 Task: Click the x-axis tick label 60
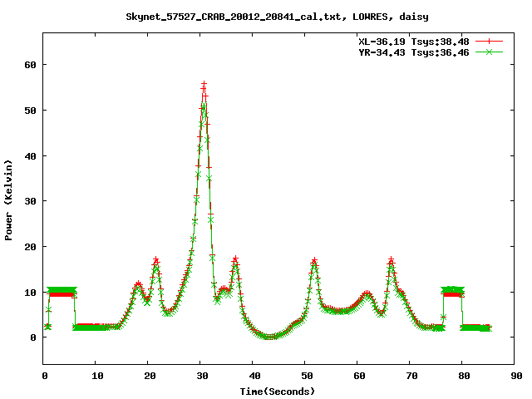coord(359,376)
